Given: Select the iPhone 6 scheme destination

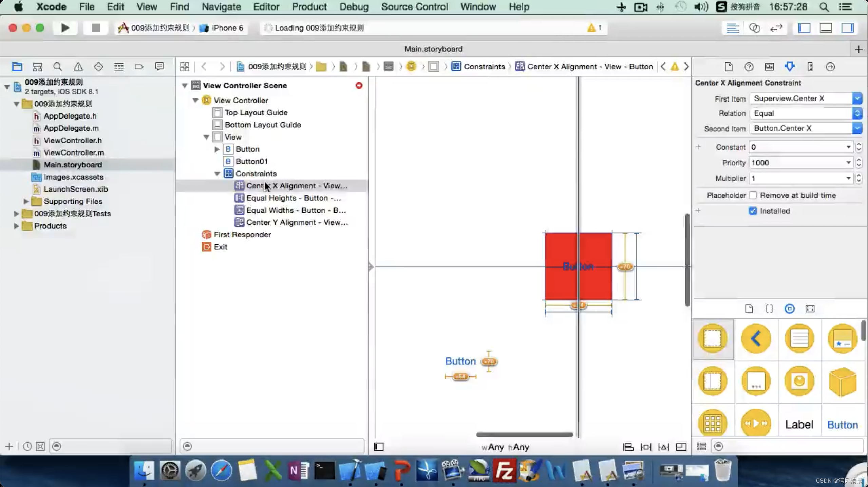Looking at the screenshot, I should coord(221,28).
